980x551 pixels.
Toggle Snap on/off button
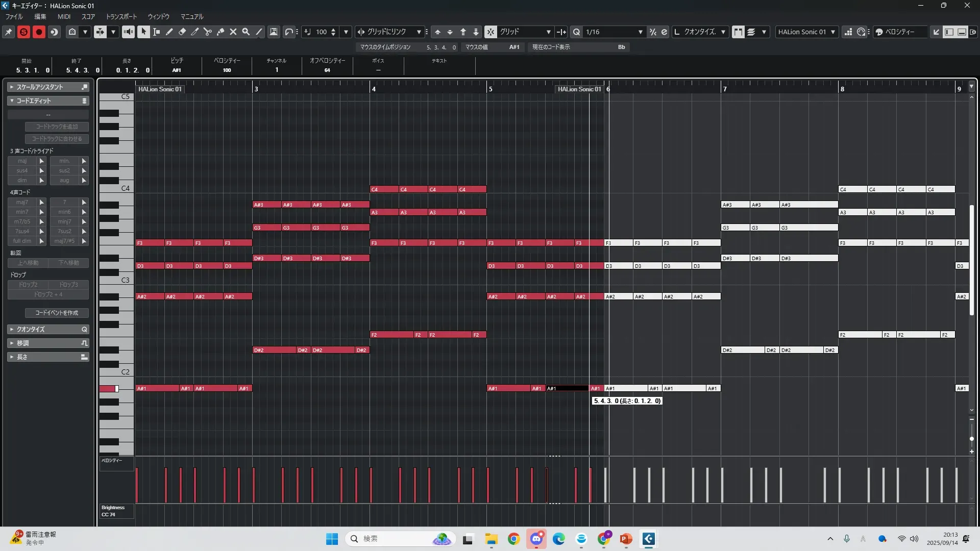(490, 32)
